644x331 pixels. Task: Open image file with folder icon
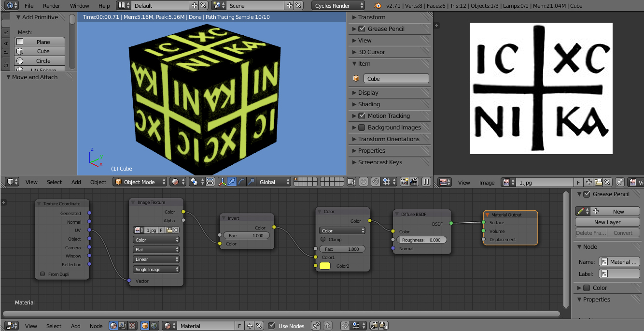pyautogui.click(x=598, y=182)
